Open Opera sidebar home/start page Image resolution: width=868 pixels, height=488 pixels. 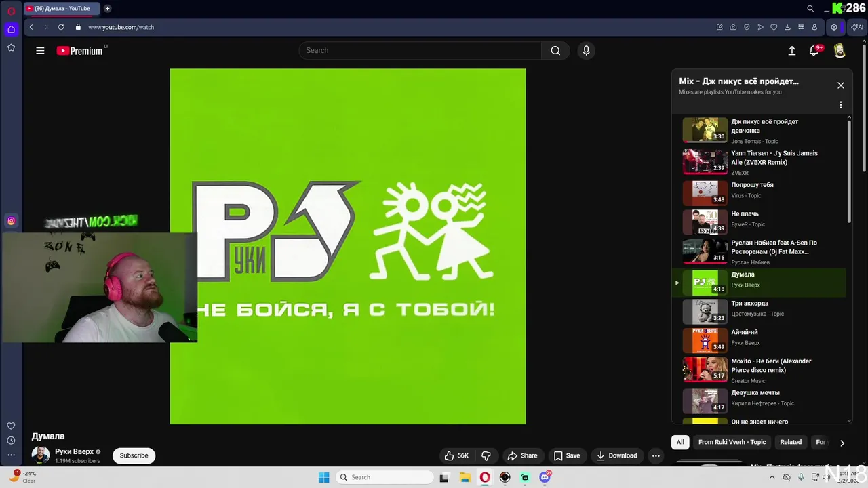11,29
